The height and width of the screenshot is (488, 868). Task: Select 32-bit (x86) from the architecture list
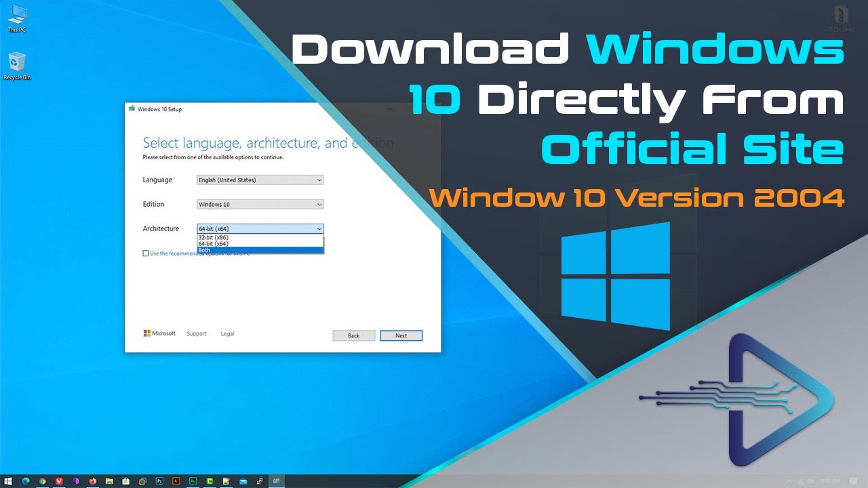pos(260,238)
